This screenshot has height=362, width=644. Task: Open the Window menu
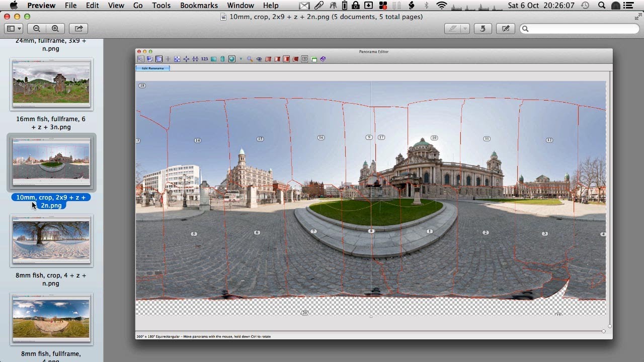click(x=240, y=6)
